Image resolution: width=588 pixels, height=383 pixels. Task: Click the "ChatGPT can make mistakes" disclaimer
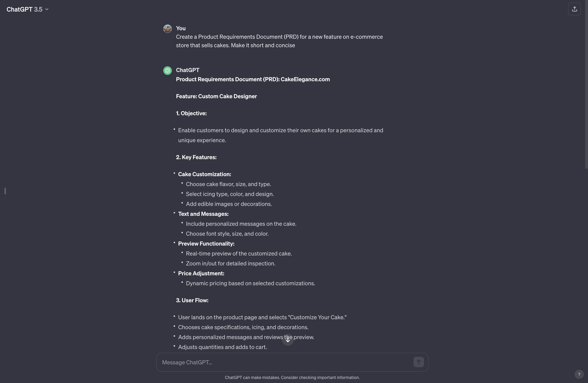(x=292, y=378)
